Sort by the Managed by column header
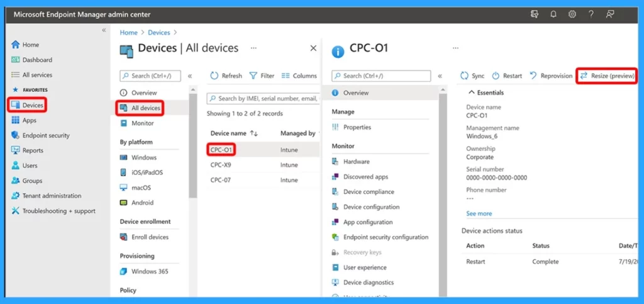Screen dimensions: 644x304 click(298, 133)
